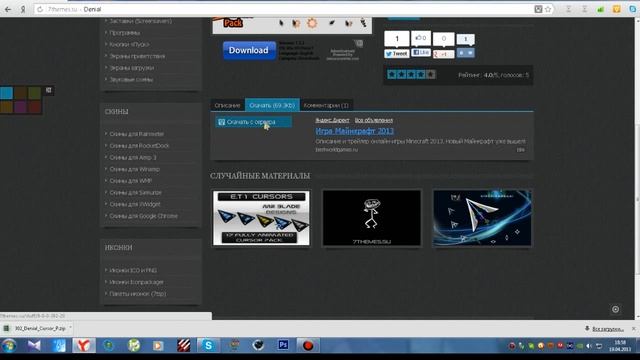Open Photoshop from the taskbar

click(x=283, y=346)
